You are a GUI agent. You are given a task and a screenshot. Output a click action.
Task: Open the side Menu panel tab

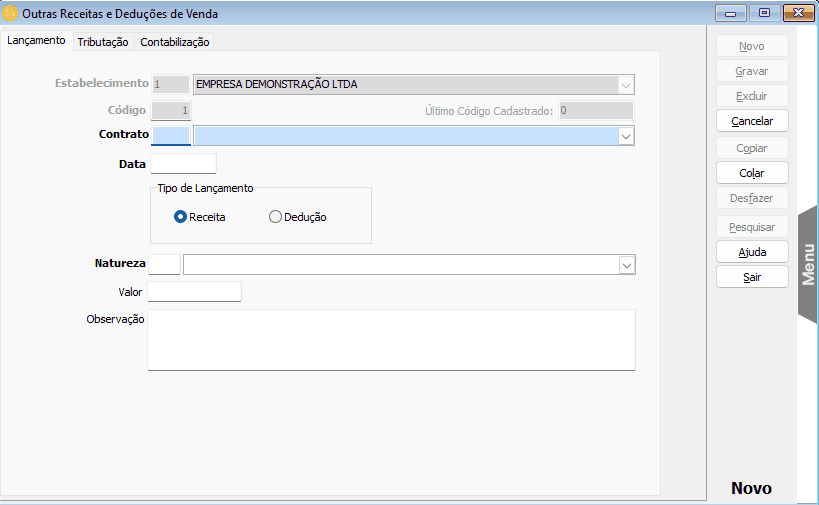click(808, 264)
